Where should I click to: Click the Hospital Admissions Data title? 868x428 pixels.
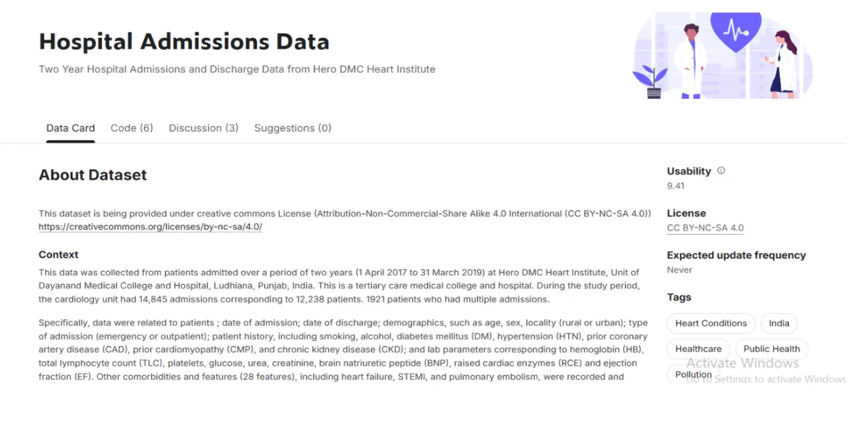(184, 41)
